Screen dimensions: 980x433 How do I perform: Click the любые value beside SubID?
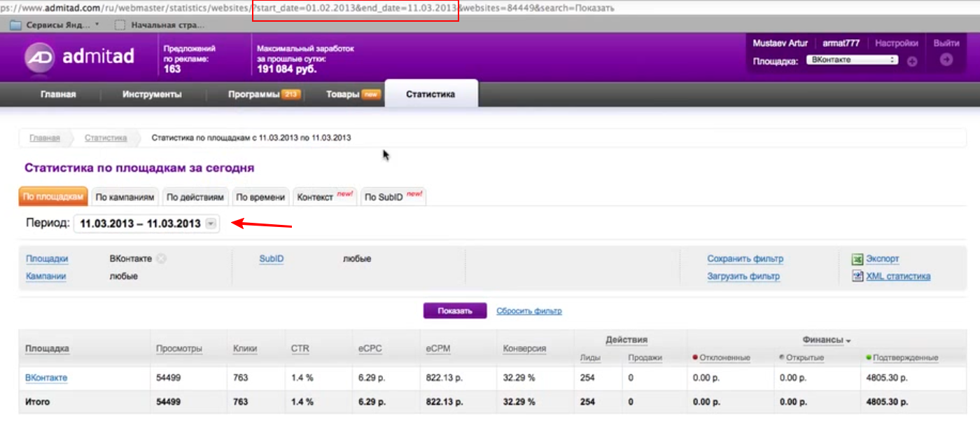357,259
